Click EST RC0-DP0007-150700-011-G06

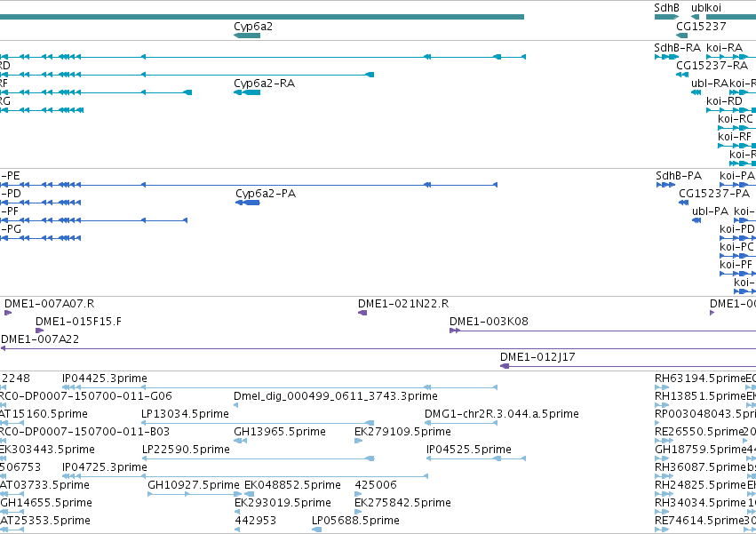coord(86,396)
